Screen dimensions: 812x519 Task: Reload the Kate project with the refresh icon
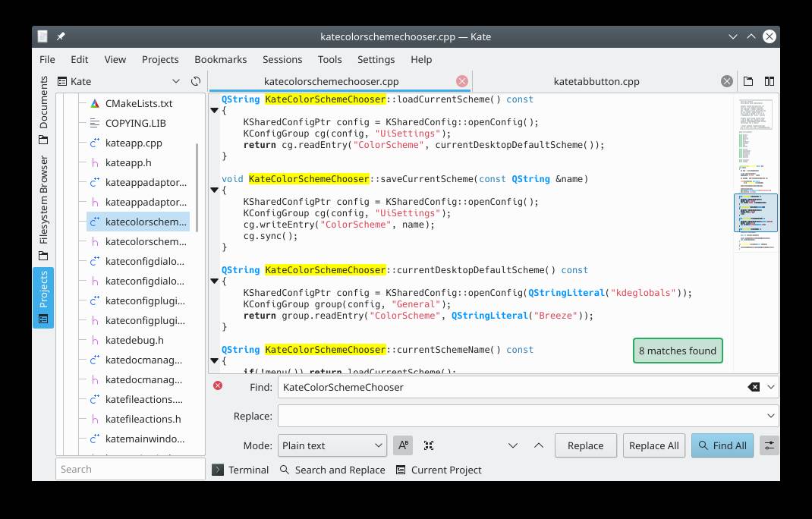pyautogui.click(x=196, y=81)
